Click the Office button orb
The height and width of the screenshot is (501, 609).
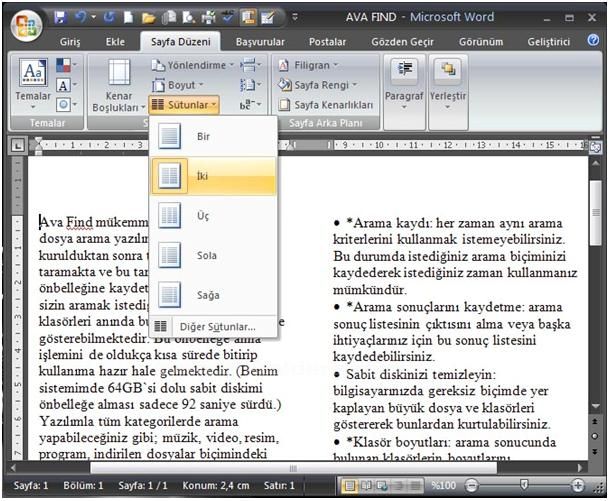(x=26, y=26)
